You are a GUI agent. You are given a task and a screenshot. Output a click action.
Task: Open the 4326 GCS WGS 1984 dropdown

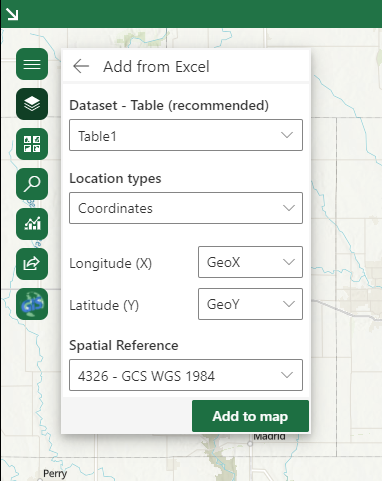186,375
